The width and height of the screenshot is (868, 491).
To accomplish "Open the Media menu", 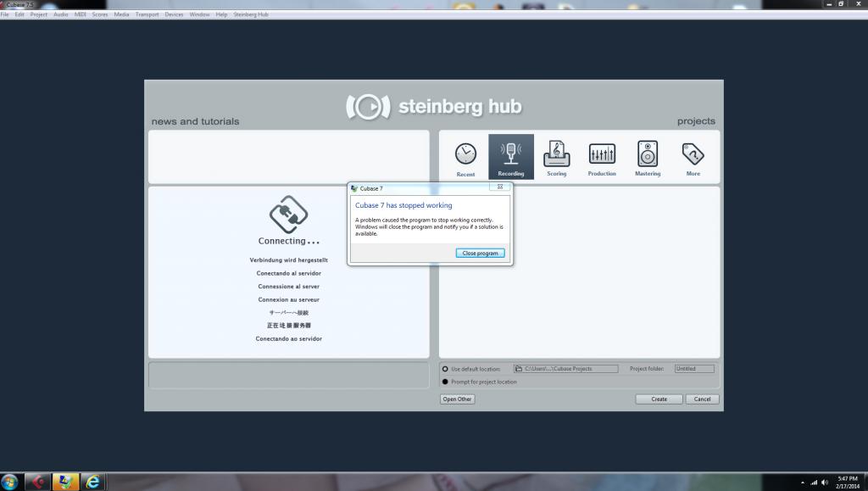I will 121,14.
